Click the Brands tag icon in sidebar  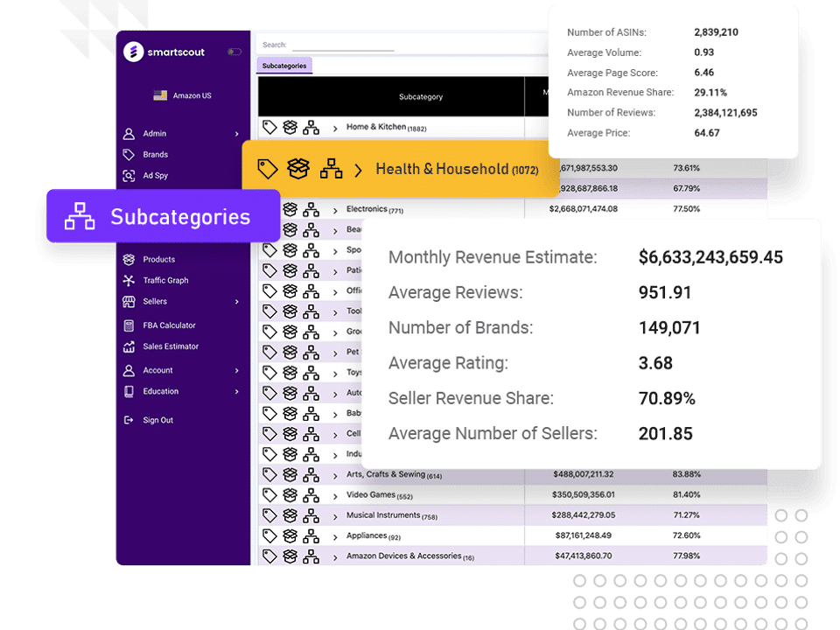click(129, 155)
